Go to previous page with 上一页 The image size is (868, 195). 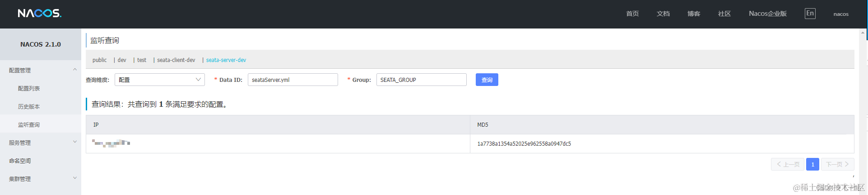click(x=788, y=164)
